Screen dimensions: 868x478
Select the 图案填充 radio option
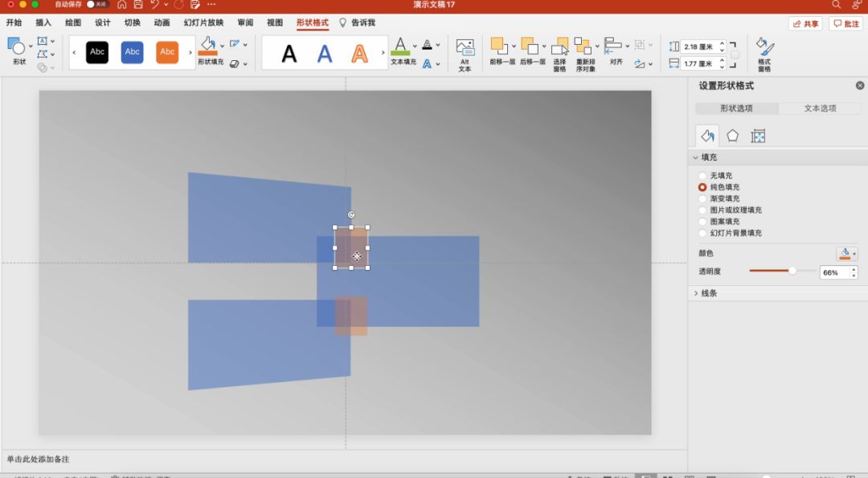pos(702,222)
